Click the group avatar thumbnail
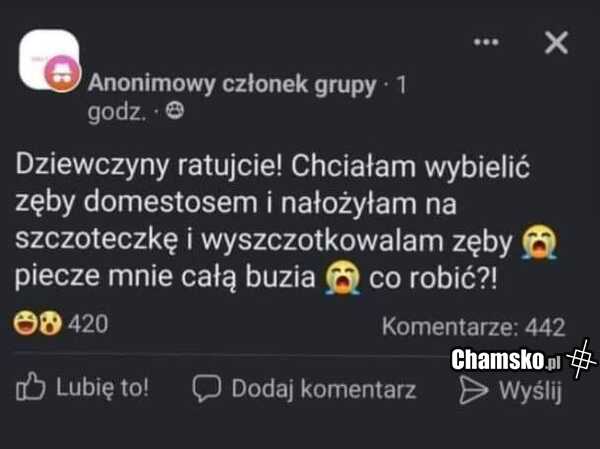Viewport: 600px width, 449px height. (x=49, y=59)
